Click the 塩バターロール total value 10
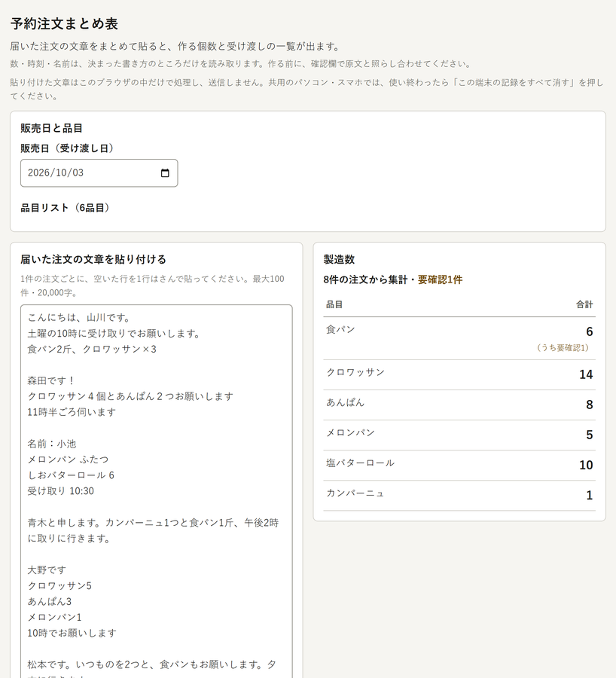Screen dimensions: 616x678 (x=586, y=466)
